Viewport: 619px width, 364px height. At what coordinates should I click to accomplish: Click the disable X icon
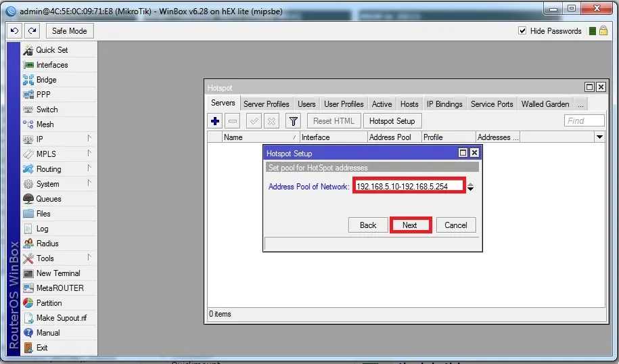(x=271, y=121)
